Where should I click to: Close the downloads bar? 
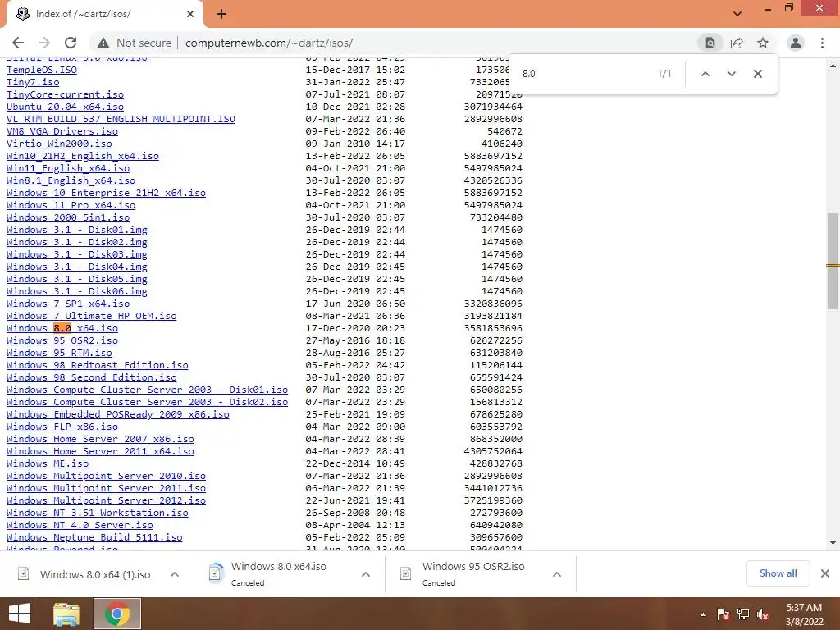tap(825, 573)
